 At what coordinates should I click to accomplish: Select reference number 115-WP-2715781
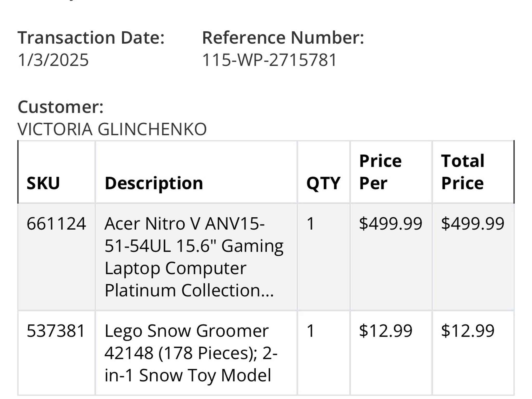pyautogui.click(x=269, y=60)
